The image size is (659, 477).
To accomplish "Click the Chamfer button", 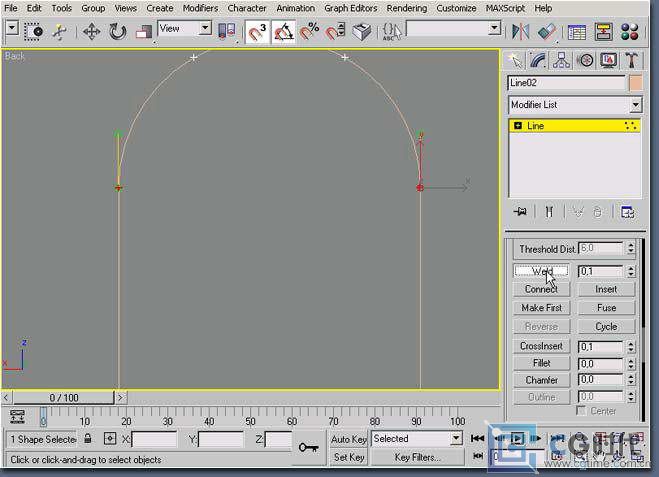I will (541, 380).
